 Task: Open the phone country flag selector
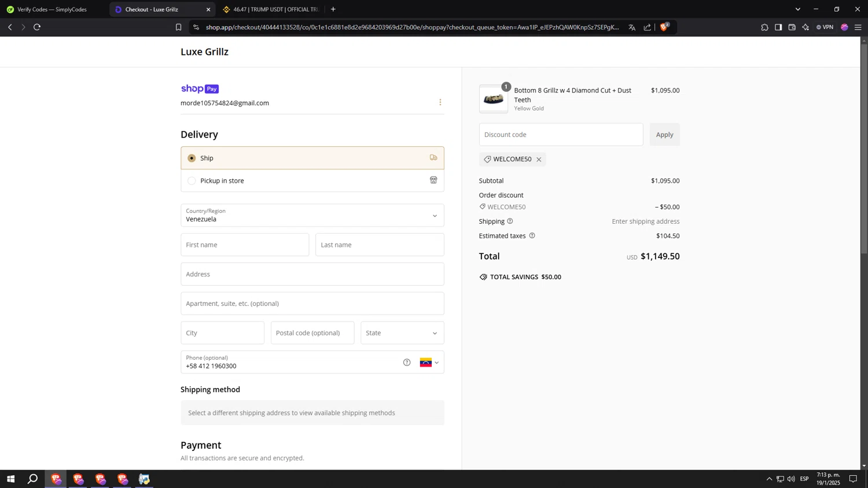[x=429, y=363]
